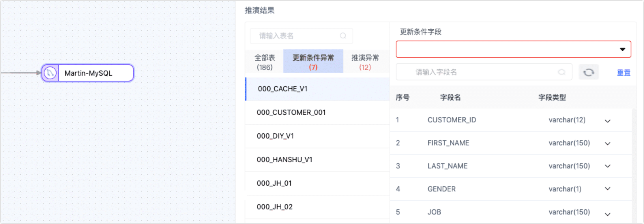
Task: Click the MySQL icon on Martin-MySQL node
Action: (x=50, y=73)
